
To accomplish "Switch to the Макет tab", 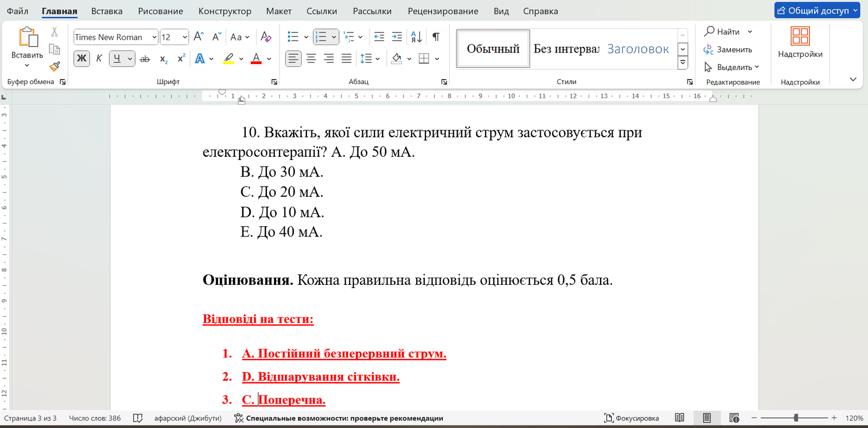I will pos(279,11).
